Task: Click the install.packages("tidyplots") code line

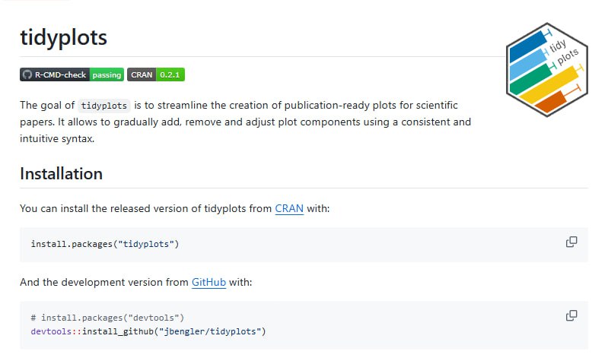Action: coord(104,244)
